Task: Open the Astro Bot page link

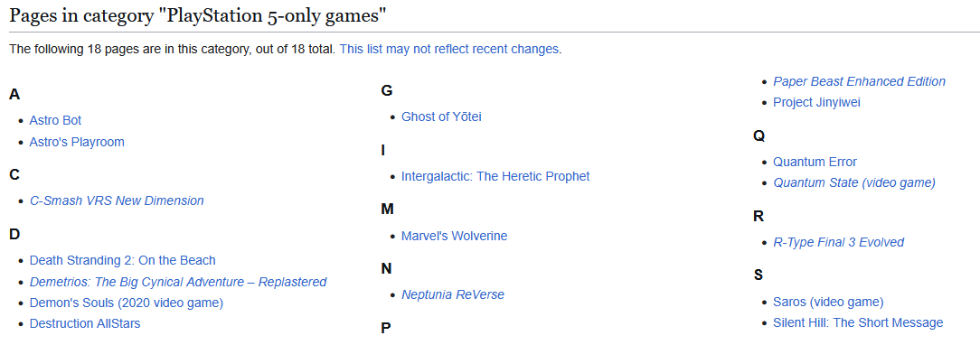Action: click(55, 120)
